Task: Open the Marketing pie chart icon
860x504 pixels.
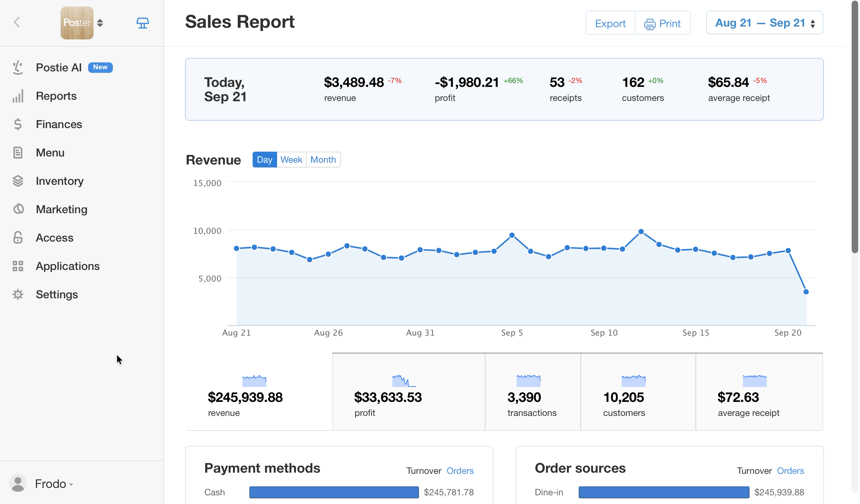Action: click(18, 209)
